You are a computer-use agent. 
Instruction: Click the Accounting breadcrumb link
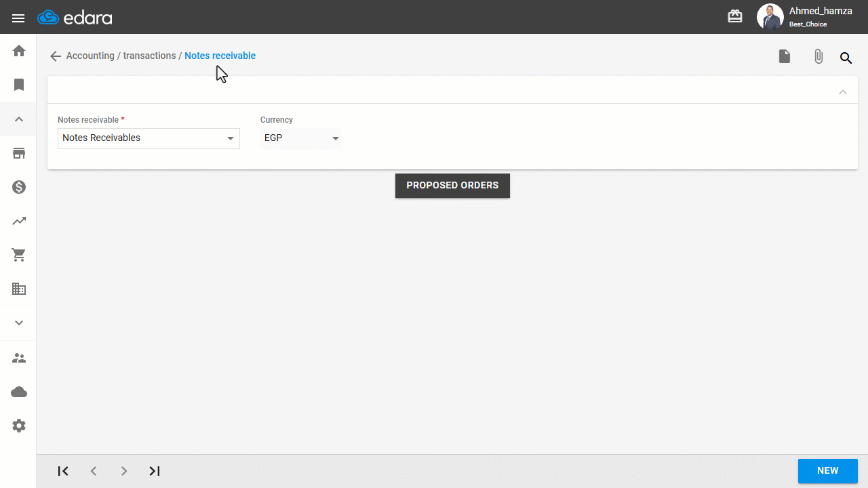point(90,56)
